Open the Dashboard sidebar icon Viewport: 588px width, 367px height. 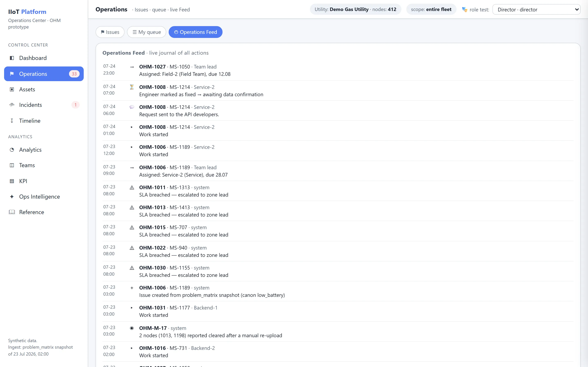pos(12,58)
